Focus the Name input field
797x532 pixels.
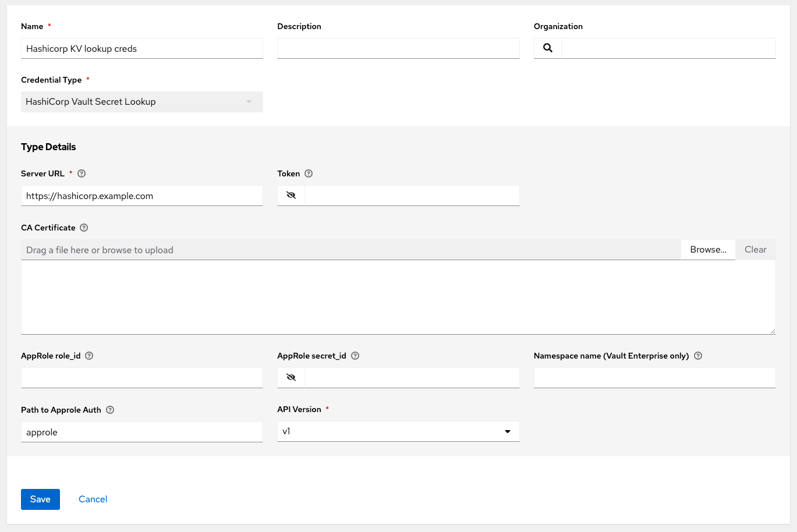coord(141,49)
